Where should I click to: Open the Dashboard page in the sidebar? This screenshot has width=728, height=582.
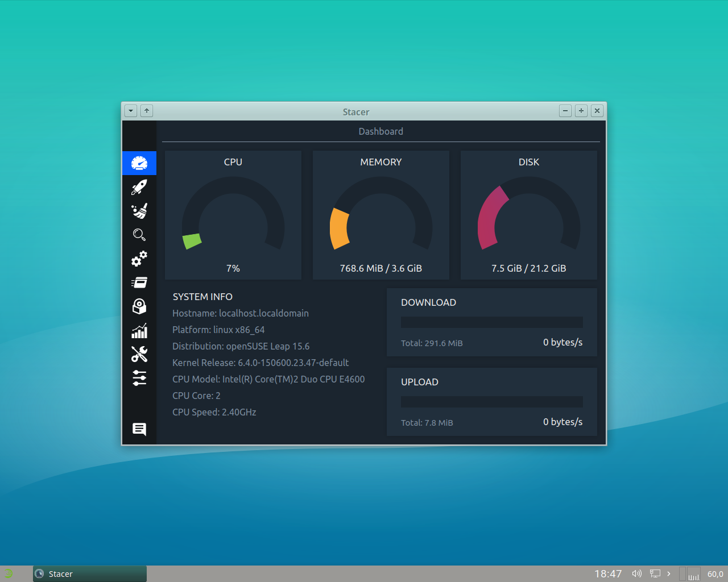pos(139,163)
